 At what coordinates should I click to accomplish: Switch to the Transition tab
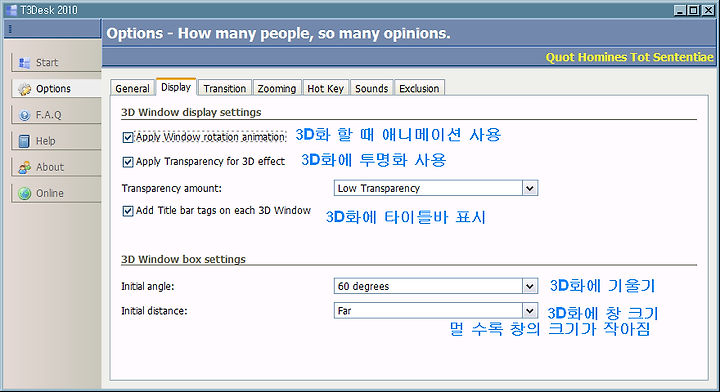point(225,88)
